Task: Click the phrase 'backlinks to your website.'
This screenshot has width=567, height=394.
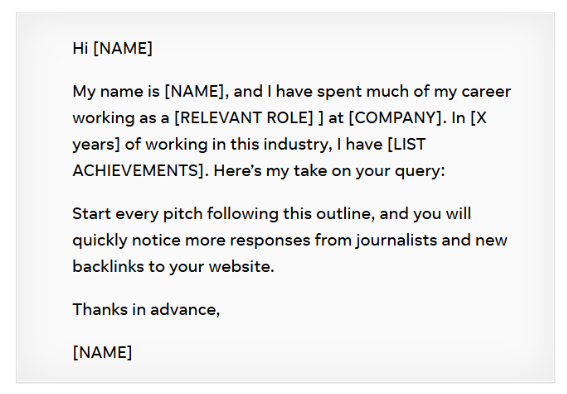Action: coord(173,266)
